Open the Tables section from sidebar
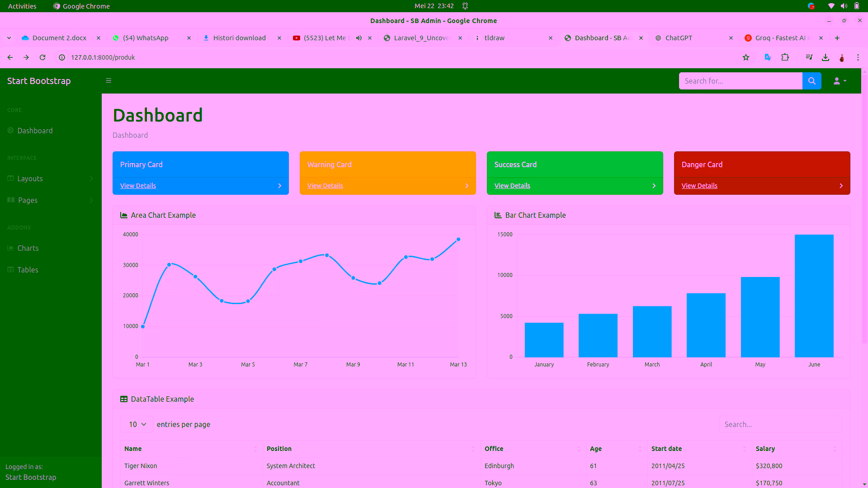The image size is (868, 488). click(x=28, y=270)
